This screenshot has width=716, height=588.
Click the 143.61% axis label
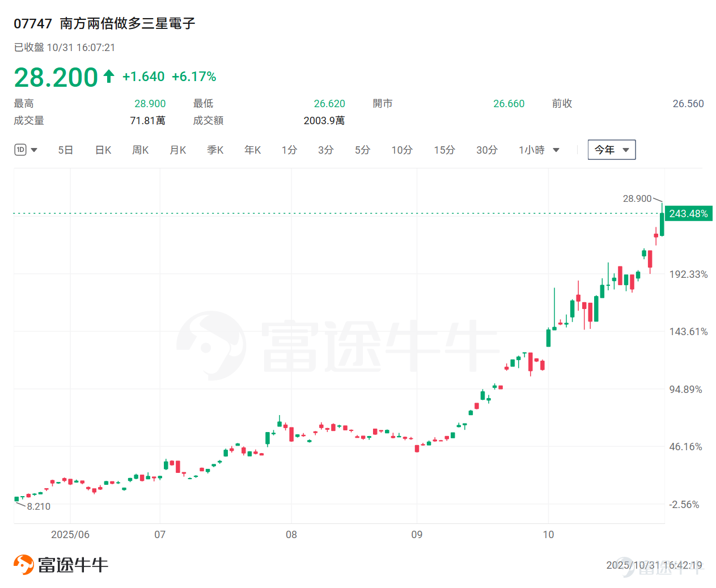pos(688,332)
